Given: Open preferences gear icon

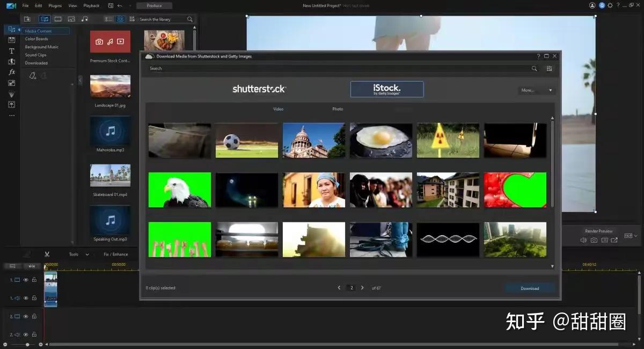Looking at the screenshot, I should click(610, 5).
